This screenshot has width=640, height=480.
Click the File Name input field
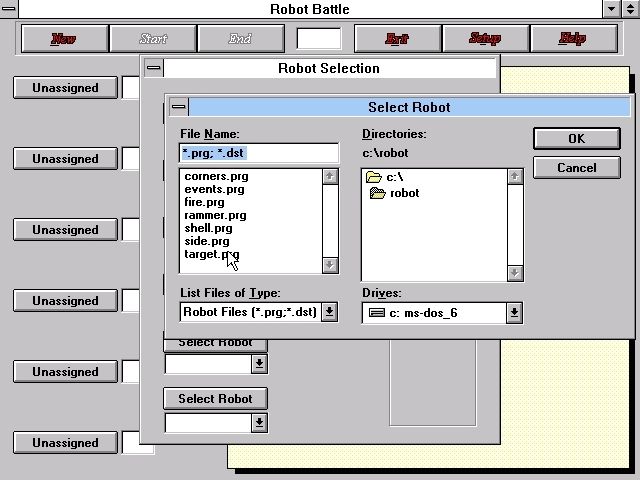point(258,153)
